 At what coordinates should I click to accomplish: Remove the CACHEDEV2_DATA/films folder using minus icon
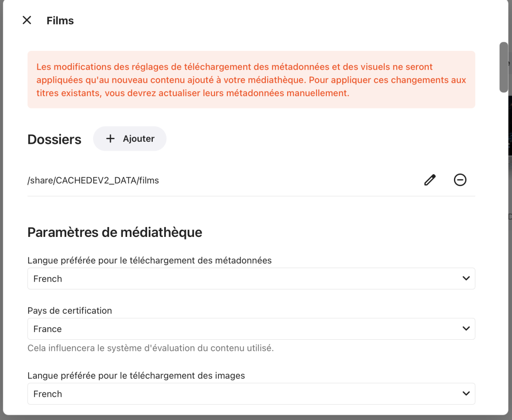click(460, 180)
